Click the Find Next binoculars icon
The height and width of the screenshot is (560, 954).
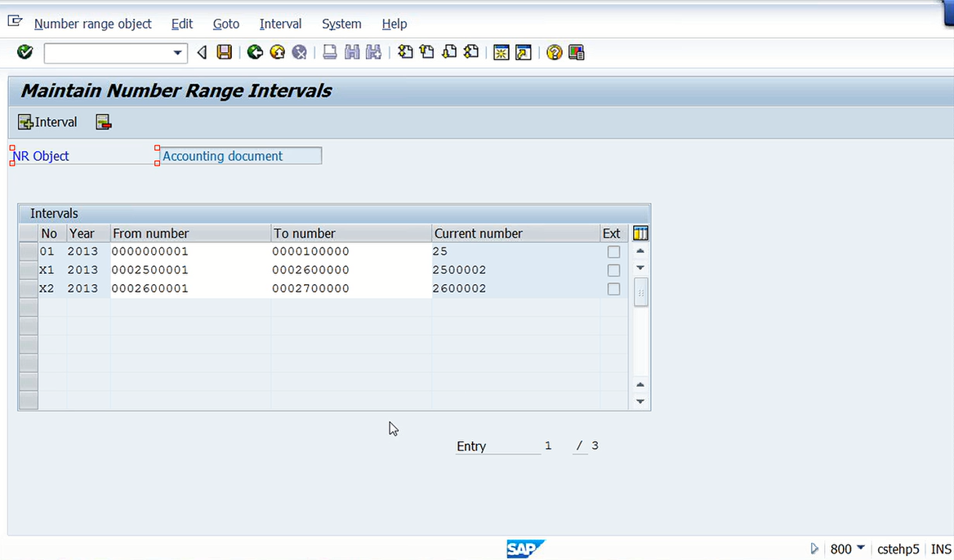pyautogui.click(x=373, y=52)
